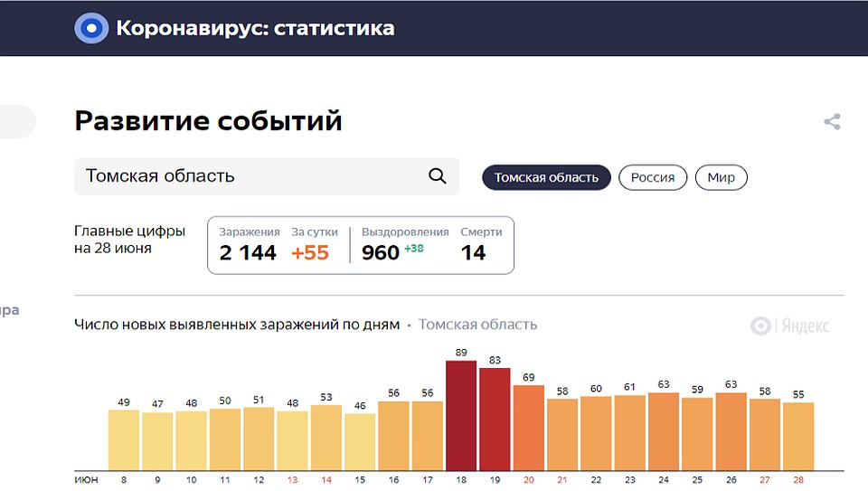Select the June 12 bar with 51 cases

[259, 439]
